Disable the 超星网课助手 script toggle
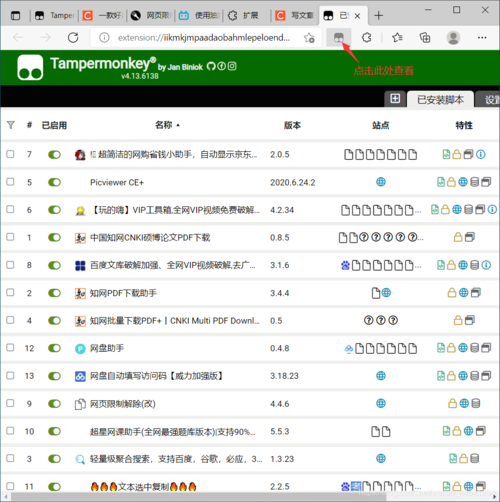500x502 pixels. pos(54,431)
